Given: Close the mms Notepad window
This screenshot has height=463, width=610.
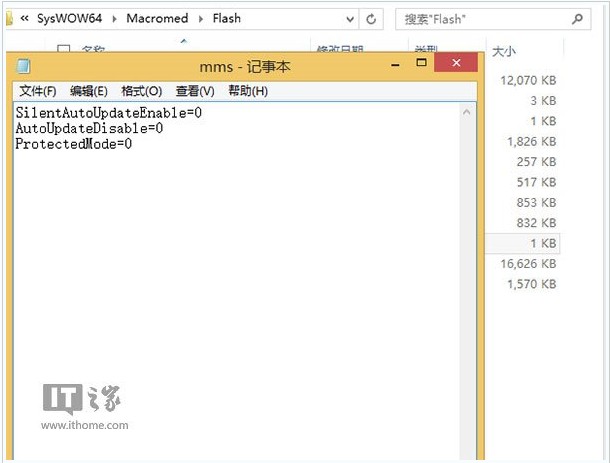Looking at the screenshot, I should [456, 62].
